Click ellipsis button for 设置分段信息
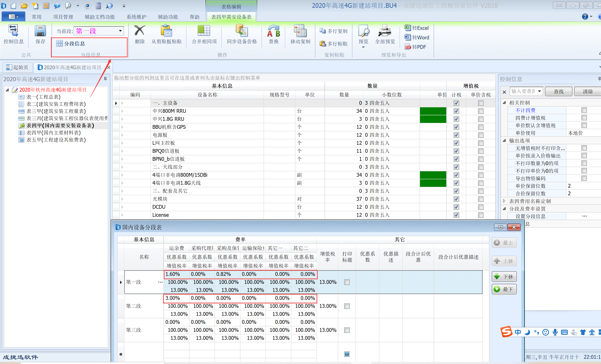Image resolution: width=601 pixels, height=364 pixels. coord(584,216)
